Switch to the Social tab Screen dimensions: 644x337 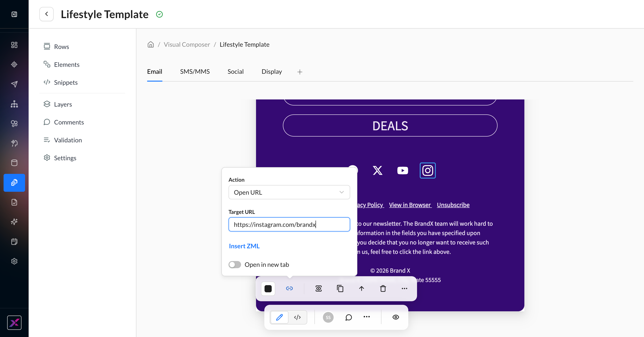tap(235, 72)
